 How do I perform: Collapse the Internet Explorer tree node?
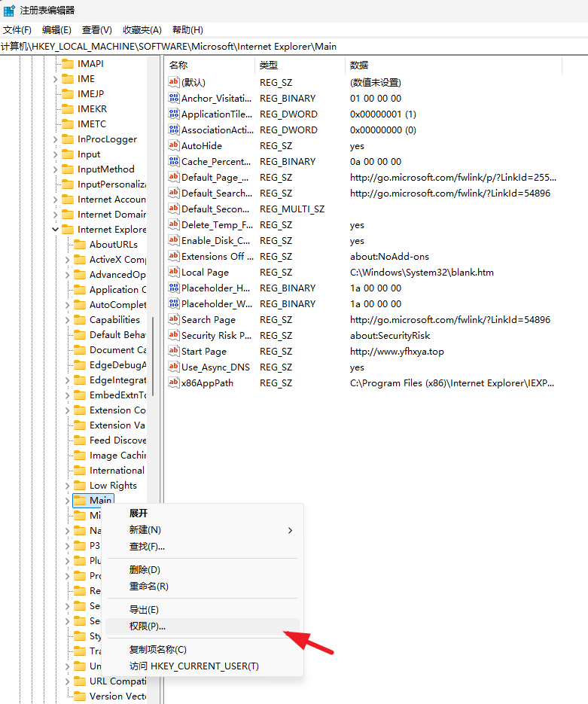coord(56,230)
